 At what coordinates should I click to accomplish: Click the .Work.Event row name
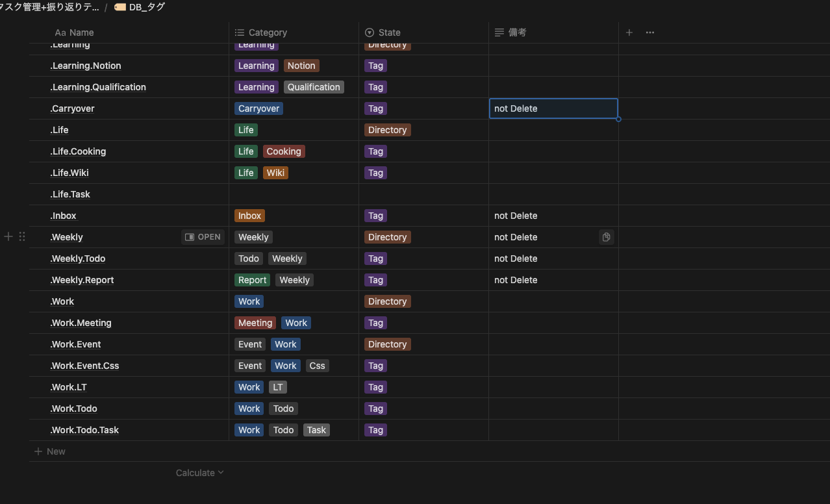75,344
